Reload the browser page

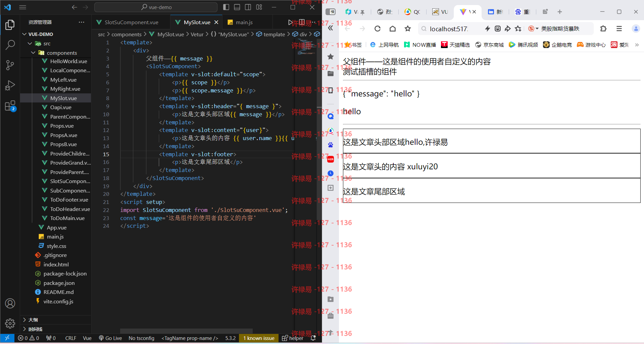click(378, 29)
